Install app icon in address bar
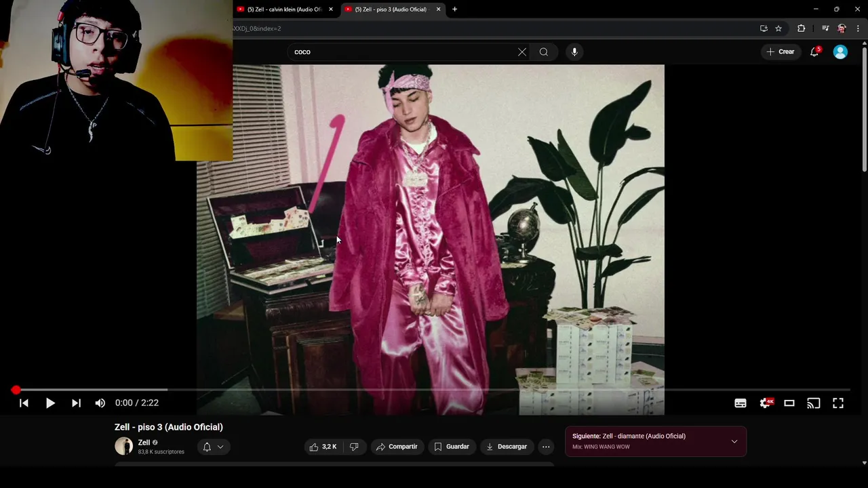868x488 pixels. click(x=764, y=28)
